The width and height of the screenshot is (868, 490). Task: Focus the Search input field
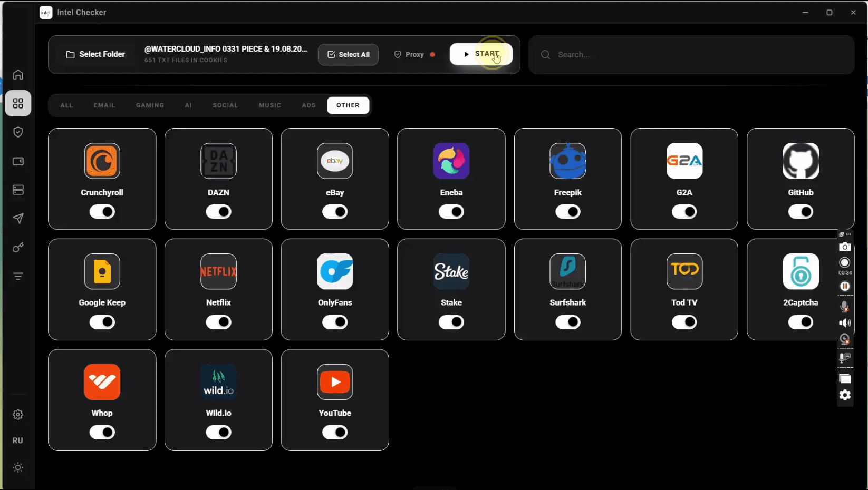pyautogui.click(x=691, y=55)
